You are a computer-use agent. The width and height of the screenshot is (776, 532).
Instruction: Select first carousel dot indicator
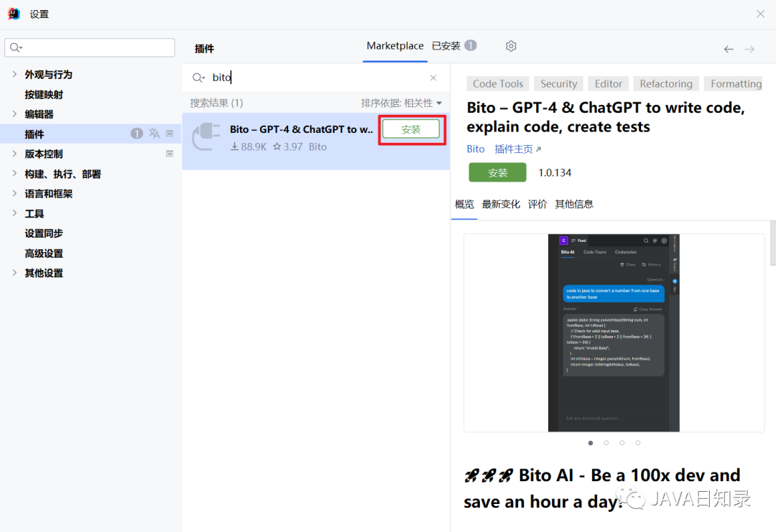[x=591, y=443]
